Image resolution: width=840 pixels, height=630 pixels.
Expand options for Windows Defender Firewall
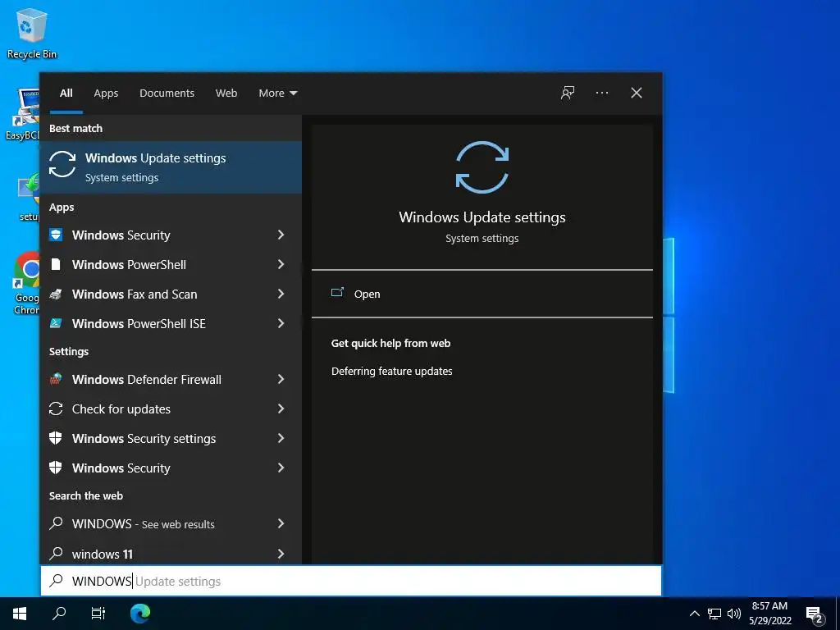(x=281, y=379)
